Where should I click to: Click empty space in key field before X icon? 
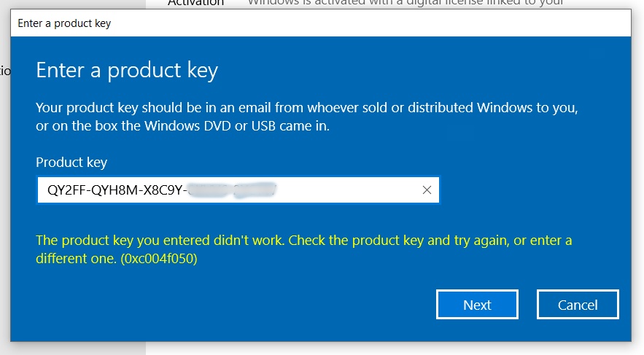[x=349, y=190]
